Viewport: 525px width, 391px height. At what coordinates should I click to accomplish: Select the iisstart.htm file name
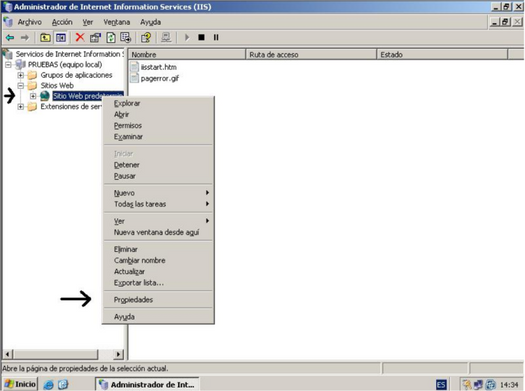click(158, 67)
